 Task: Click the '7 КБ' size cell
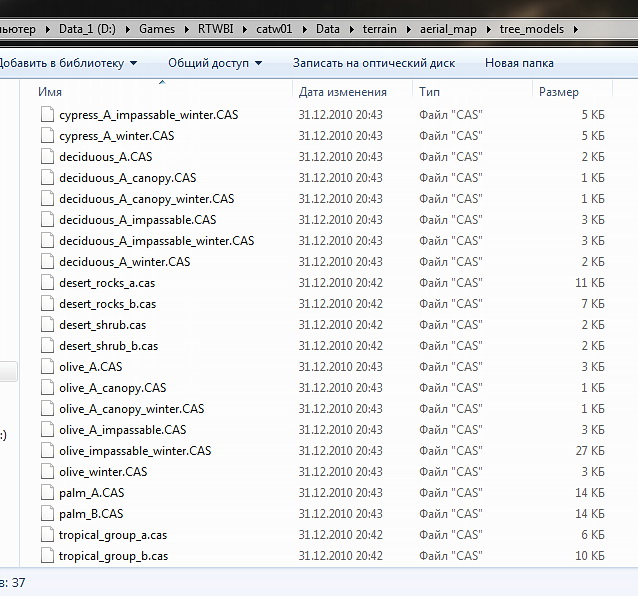[x=593, y=304]
